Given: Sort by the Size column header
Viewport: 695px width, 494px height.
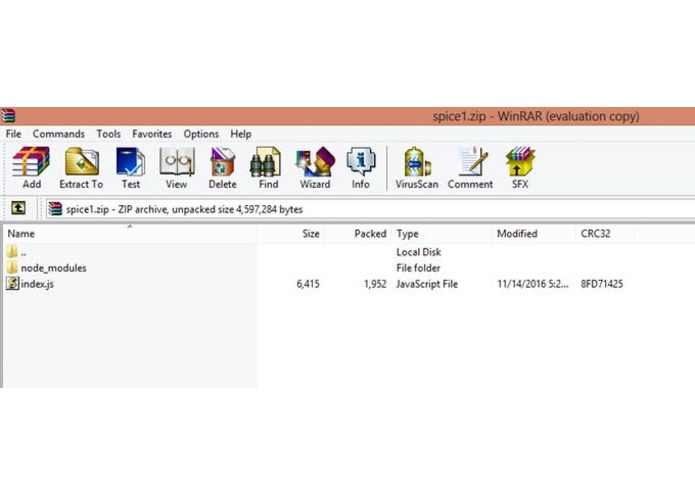Looking at the screenshot, I should click(290, 233).
